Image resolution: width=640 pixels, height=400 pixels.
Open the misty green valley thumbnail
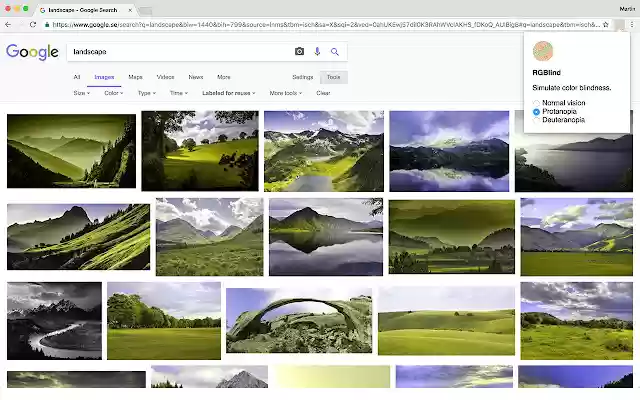point(71,151)
